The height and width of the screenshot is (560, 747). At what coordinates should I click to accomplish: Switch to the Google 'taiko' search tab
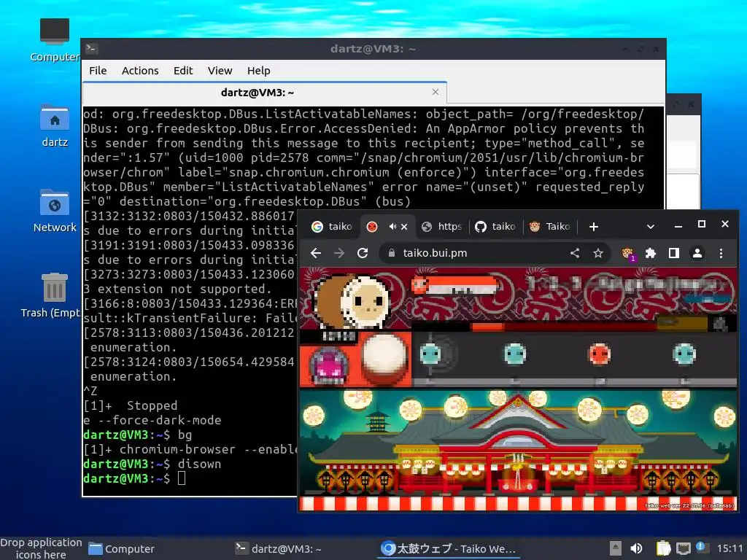pos(332,227)
